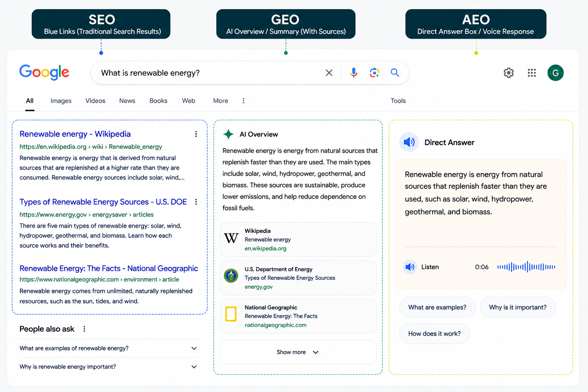Click the Why is it important? chip
This screenshot has width=588, height=392.
point(518,307)
